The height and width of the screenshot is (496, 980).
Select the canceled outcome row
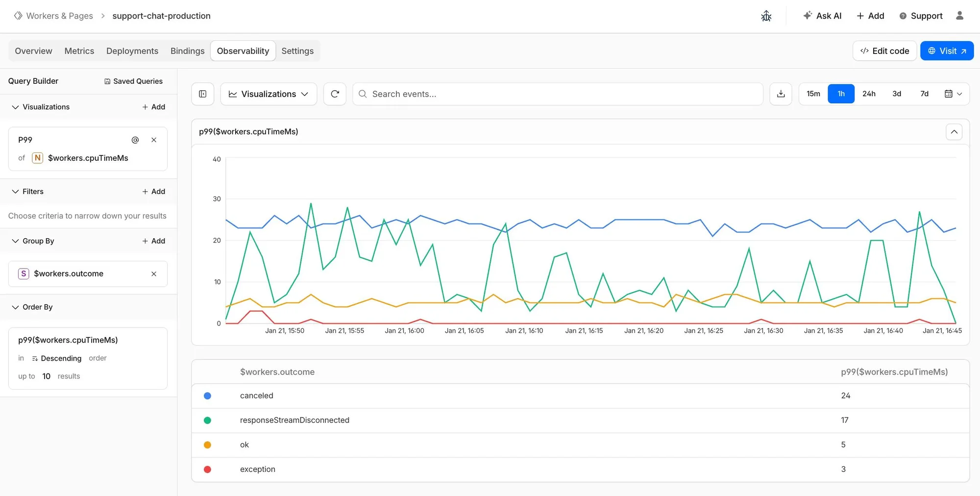(580, 396)
